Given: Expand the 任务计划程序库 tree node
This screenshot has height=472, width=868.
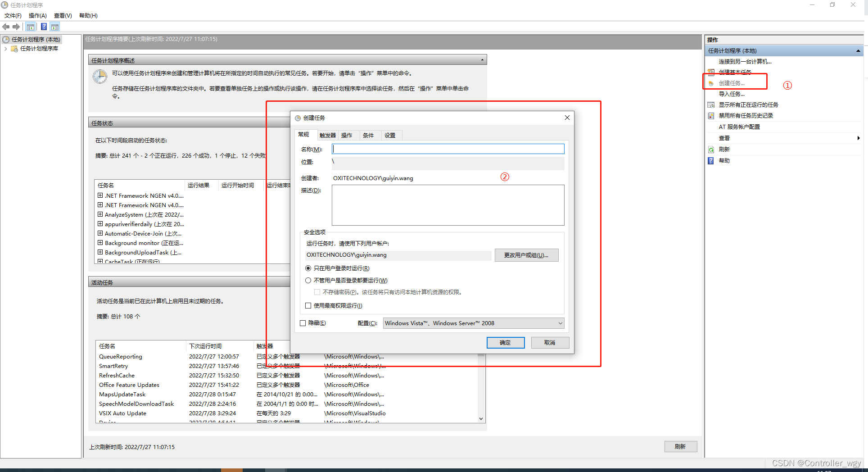Looking at the screenshot, I should click(5, 48).
